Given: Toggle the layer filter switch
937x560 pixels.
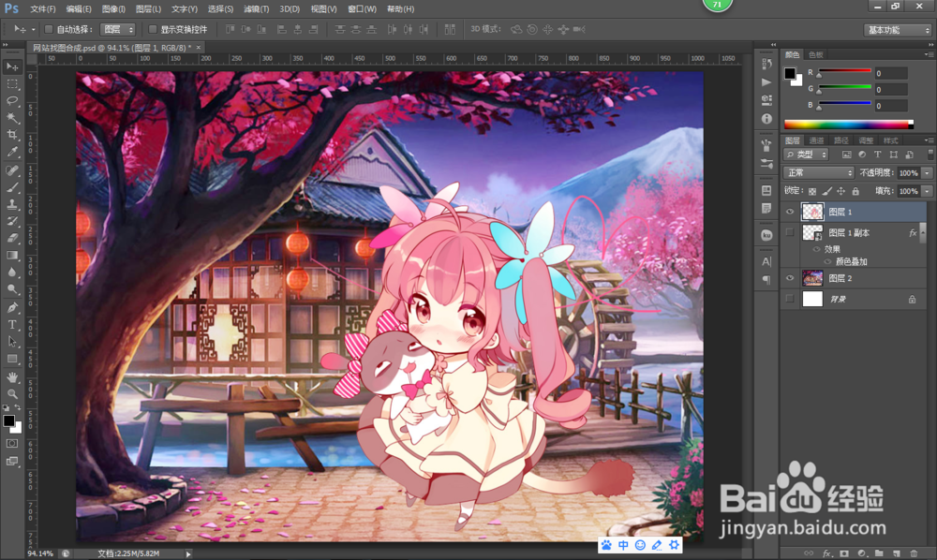Looking at the screenshot, I should (x=930, y=155).
